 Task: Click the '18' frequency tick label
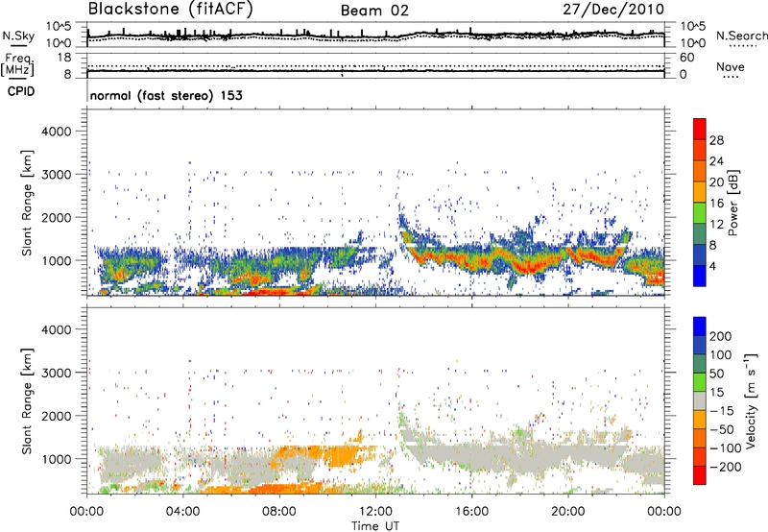point(64,58)
